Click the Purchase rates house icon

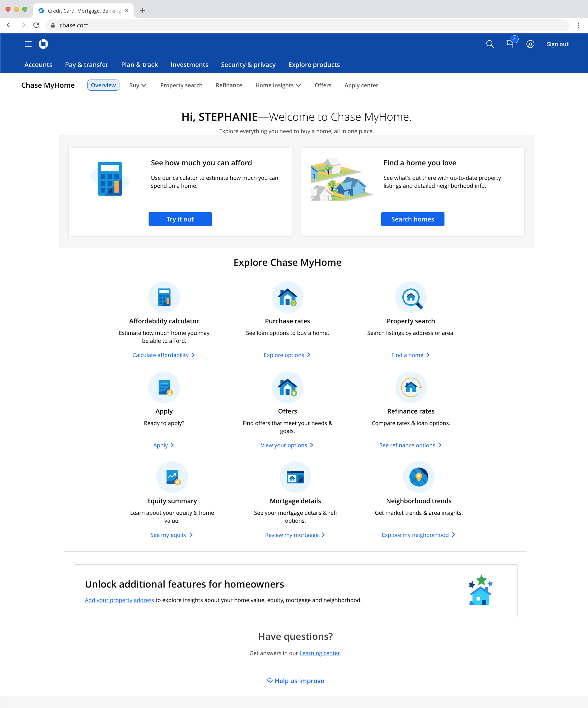pyautogui.click(x=287, y=297)
